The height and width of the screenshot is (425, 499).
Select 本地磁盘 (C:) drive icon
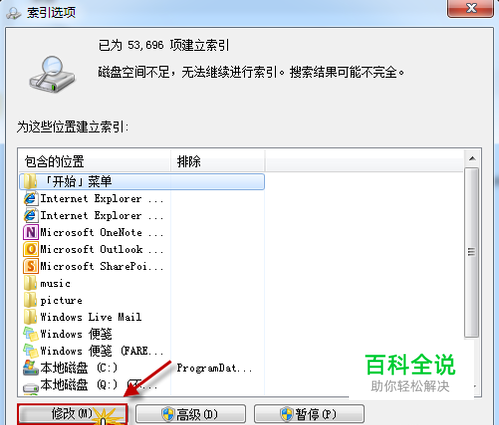pyautogui.click(x=30, y=368)
